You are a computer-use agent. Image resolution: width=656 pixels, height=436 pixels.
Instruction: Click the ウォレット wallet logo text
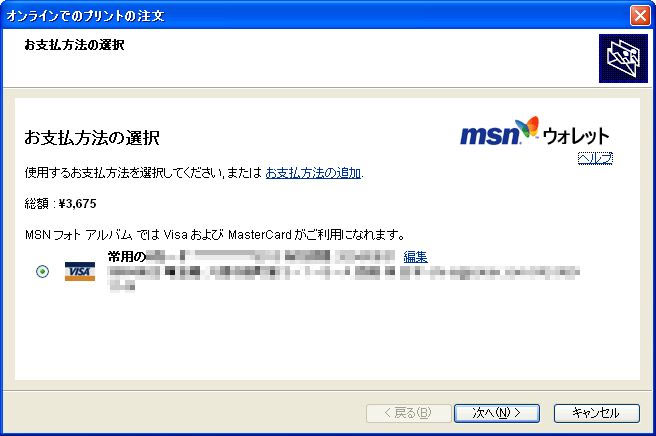pos(576,136)
